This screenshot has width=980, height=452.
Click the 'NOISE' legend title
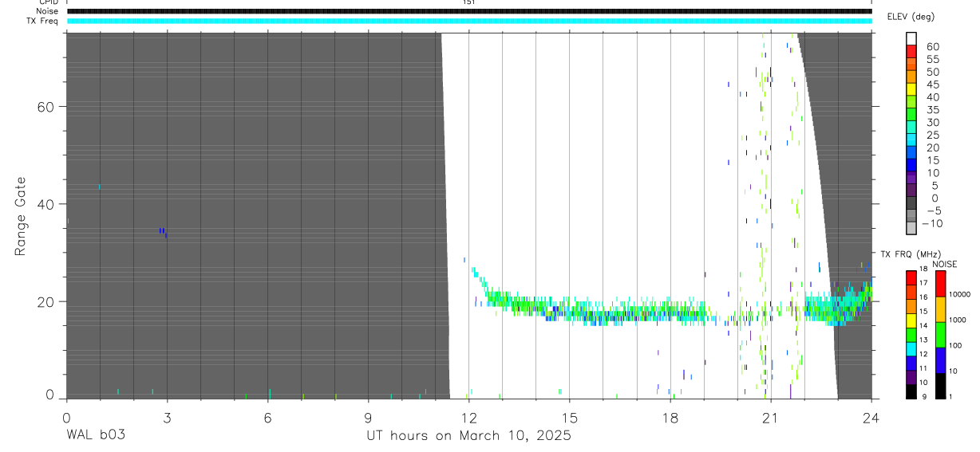pos(944,265)
